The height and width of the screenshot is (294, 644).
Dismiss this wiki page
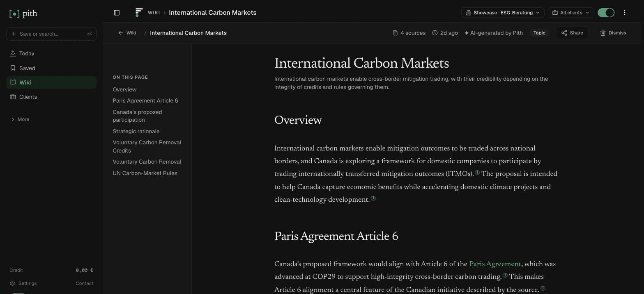(613, 33)
